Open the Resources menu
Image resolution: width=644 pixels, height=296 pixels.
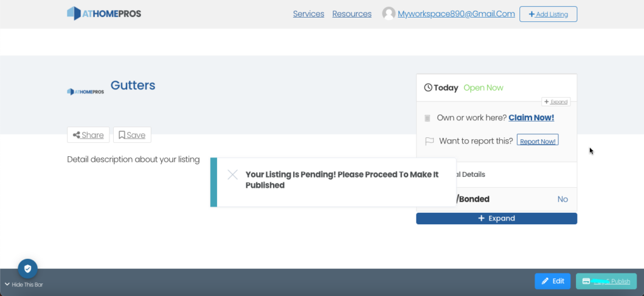[352, 14]
